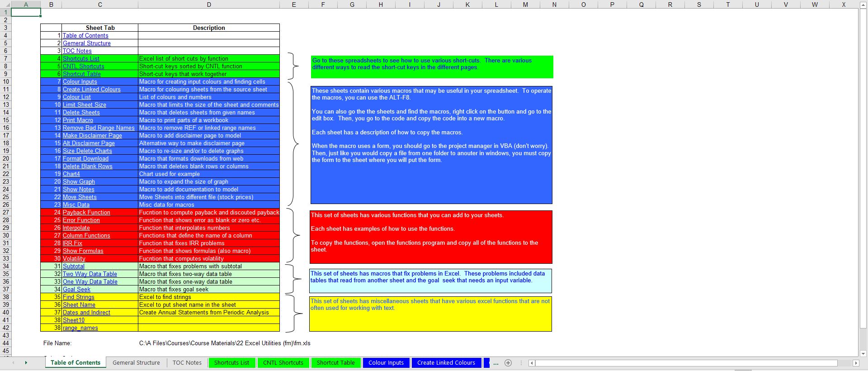The width and height of the screenshot is (868, 371).
Task: Switch to the Gemeral Structure sheet tab
Action: (x=136, y=363)
